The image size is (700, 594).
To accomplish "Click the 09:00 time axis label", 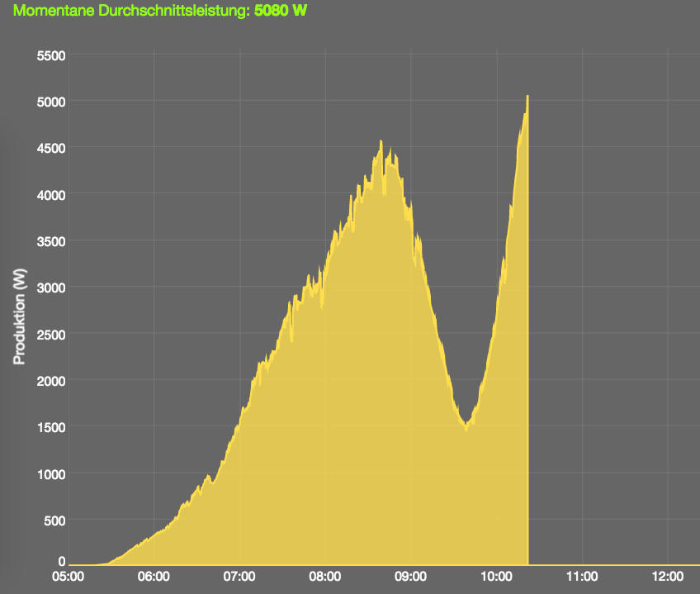I will [x=411, y=577].
